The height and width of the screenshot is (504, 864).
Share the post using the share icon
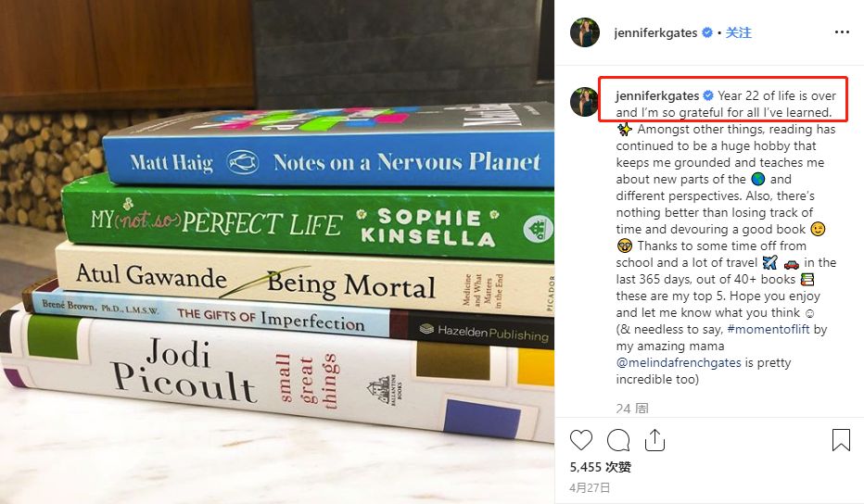(655, 439)
